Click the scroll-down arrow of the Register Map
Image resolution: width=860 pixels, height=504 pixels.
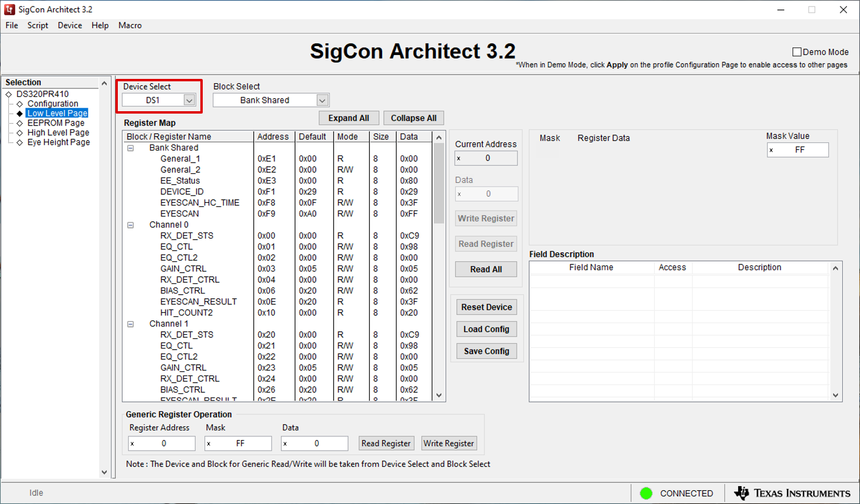coord(439,395)
